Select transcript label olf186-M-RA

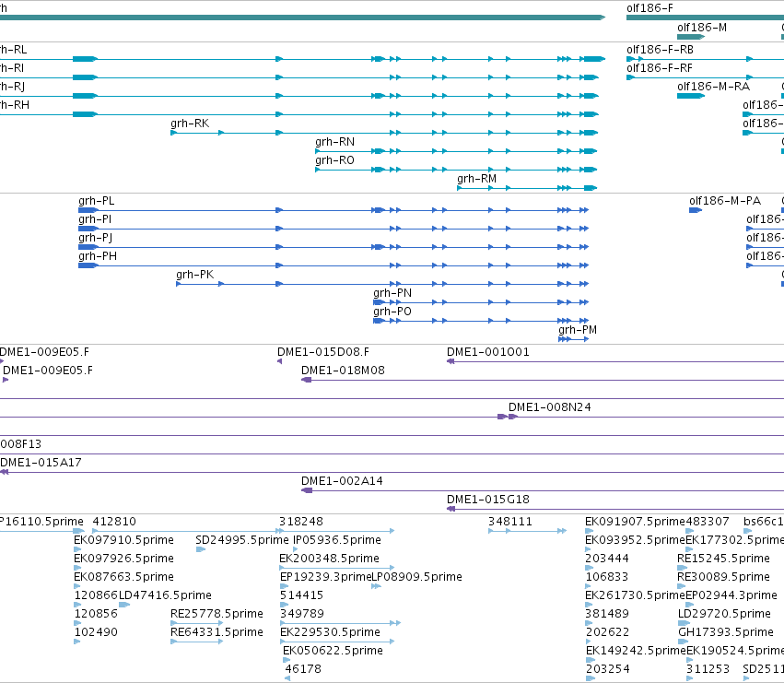(713, 87)
